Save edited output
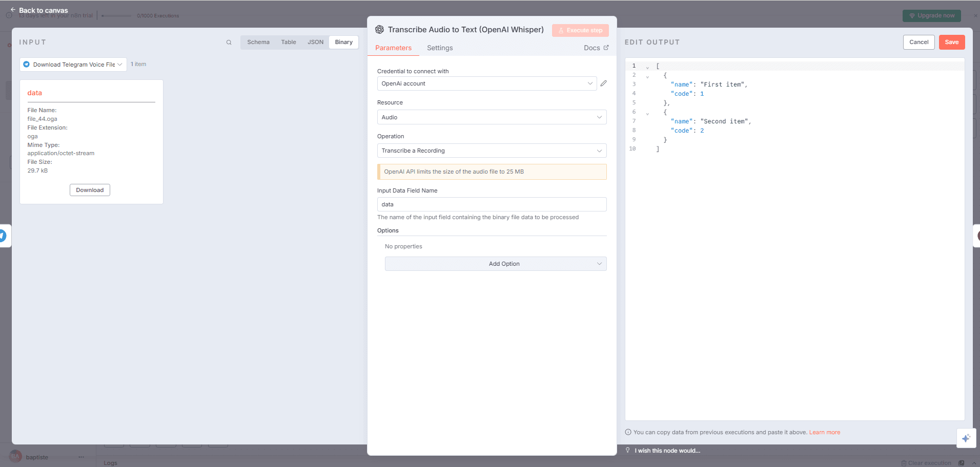The image size is (980, 467). pyautogui.click(x=952, y=42)
